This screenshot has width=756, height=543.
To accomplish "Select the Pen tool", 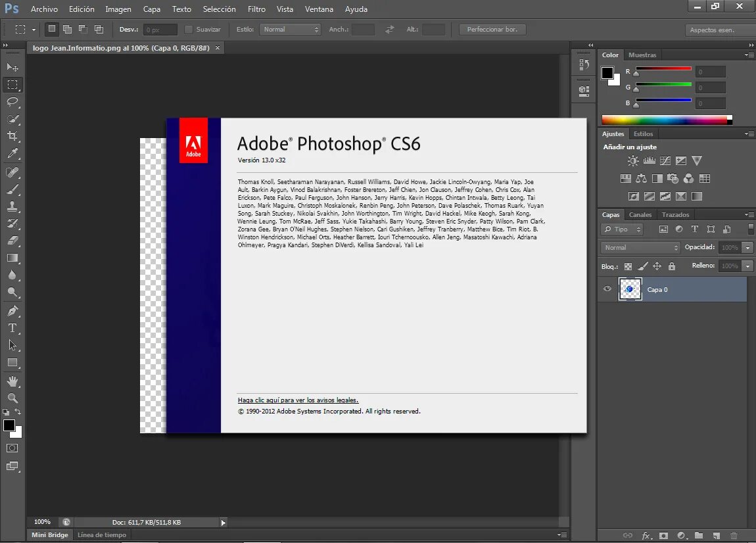I will click(x=12, y=311).
